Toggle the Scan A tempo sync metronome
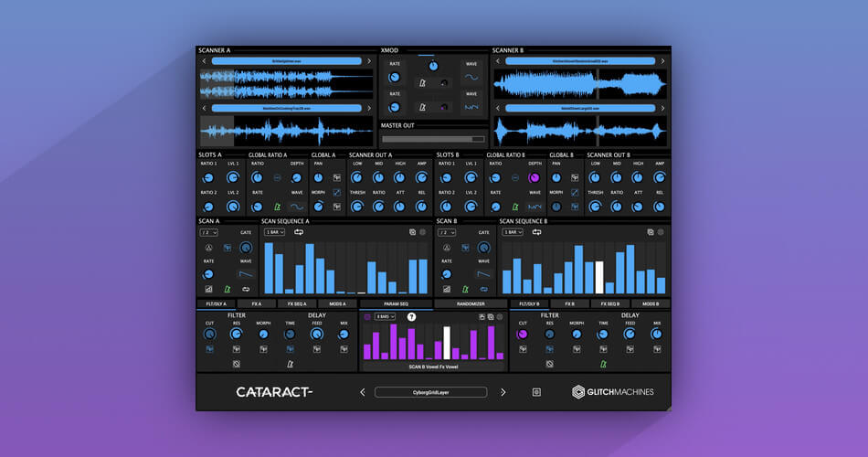 point(227,289)
